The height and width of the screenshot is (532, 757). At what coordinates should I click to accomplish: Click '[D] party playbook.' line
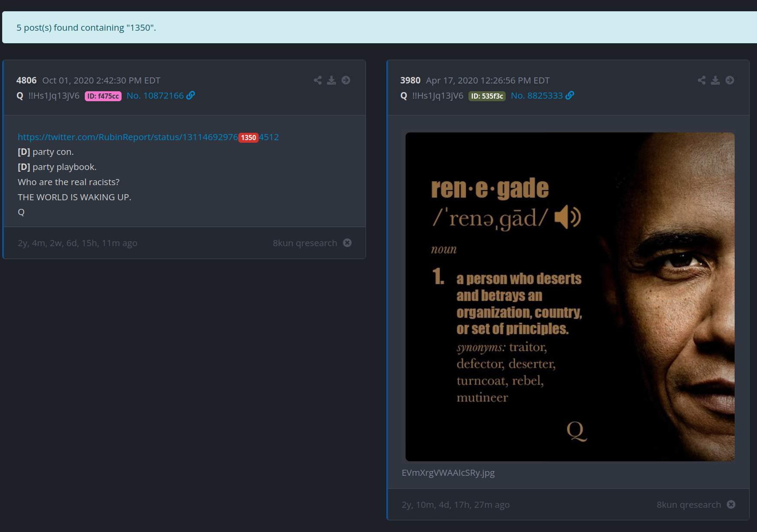[57, 167]
